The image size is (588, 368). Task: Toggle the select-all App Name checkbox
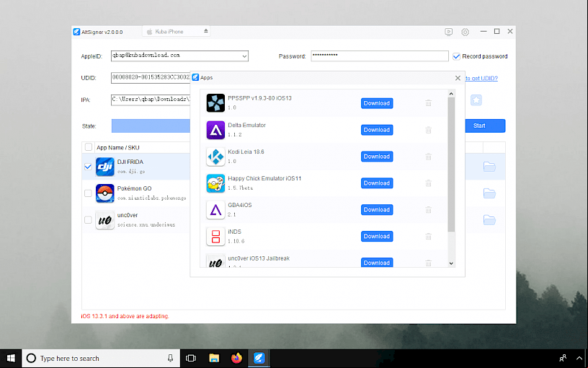[89, 146]
